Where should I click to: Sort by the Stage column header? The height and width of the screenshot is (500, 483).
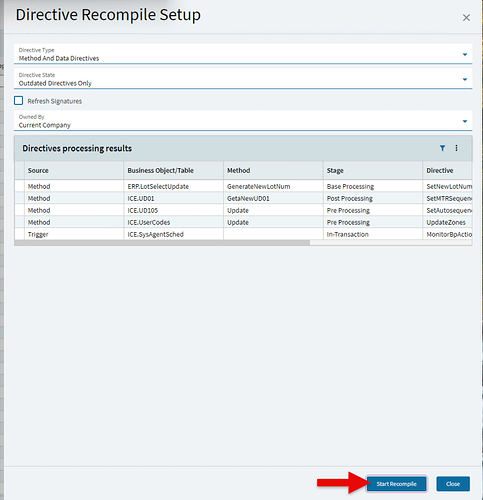[x=373, y=170]
